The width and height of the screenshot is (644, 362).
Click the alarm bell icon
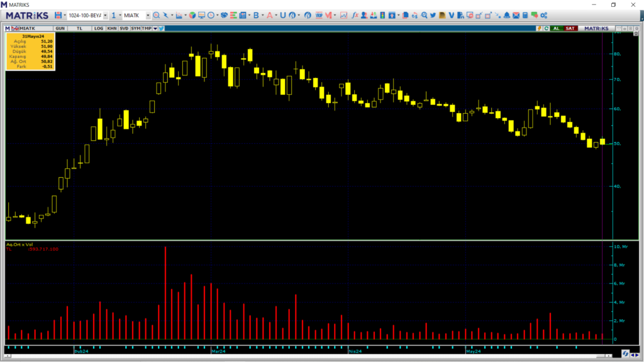[507, 15]
